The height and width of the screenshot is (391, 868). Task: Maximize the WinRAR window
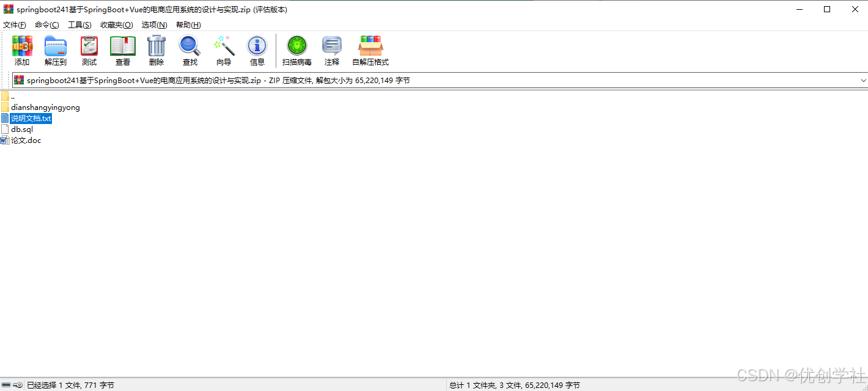(x=827, y=9)
